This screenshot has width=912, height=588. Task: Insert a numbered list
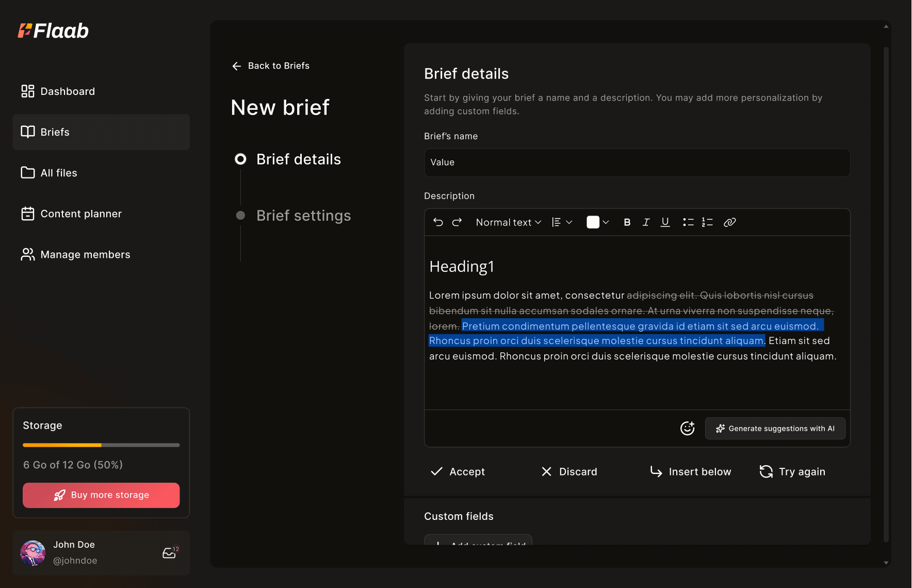pyautogui.click(x=707, y=222)
